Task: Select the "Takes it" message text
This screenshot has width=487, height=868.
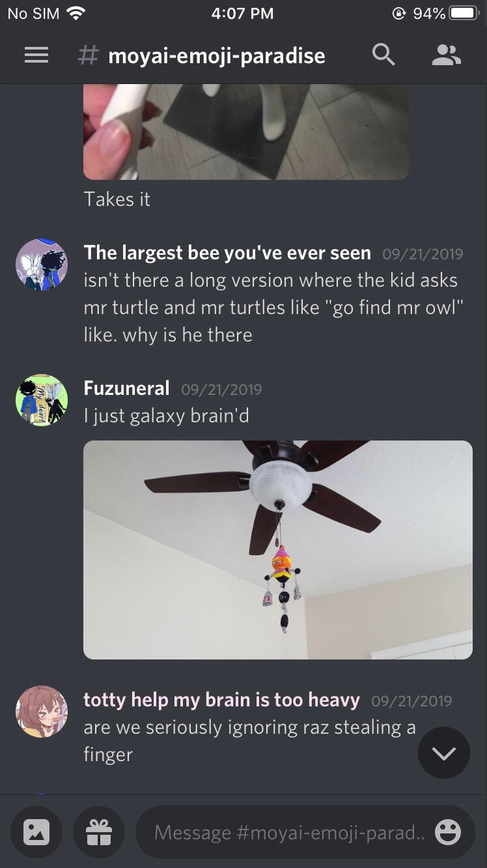Action: pyautogui.click(x=117, y=199)
